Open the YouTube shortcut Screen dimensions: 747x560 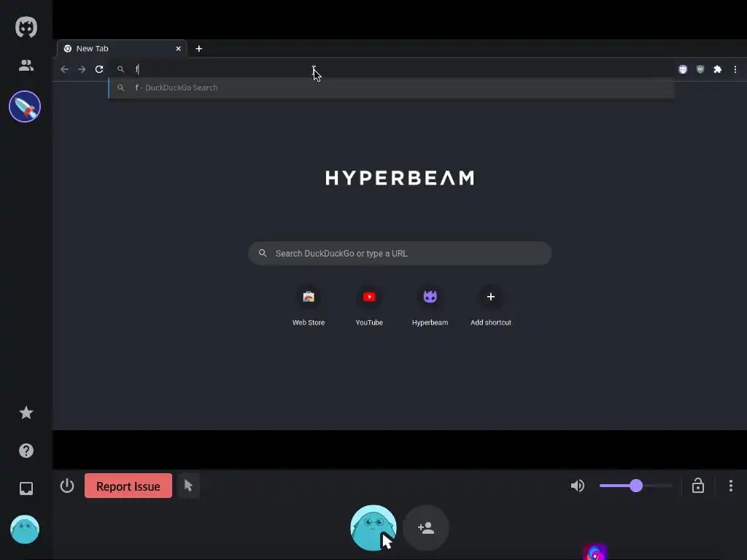coord(369,306)
